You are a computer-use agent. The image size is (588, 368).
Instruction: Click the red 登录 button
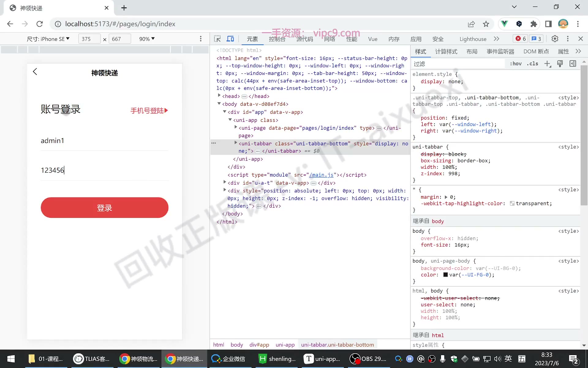point(104,208)
